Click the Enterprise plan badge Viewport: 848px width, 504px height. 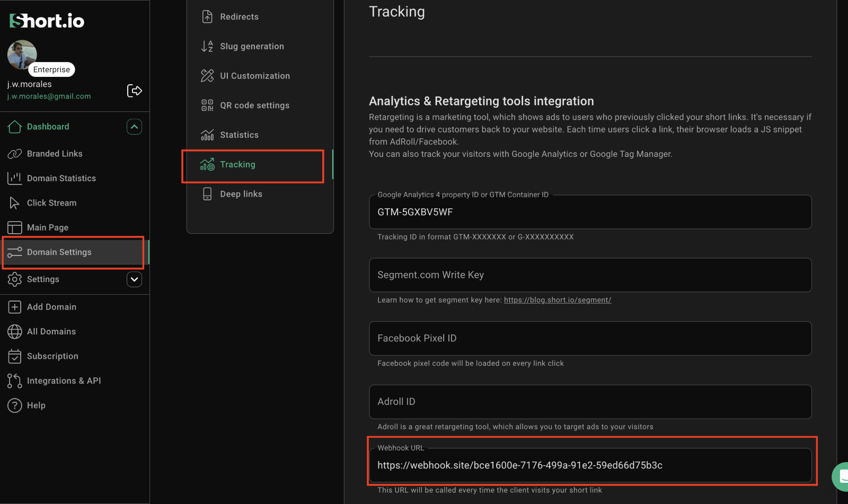51,69
